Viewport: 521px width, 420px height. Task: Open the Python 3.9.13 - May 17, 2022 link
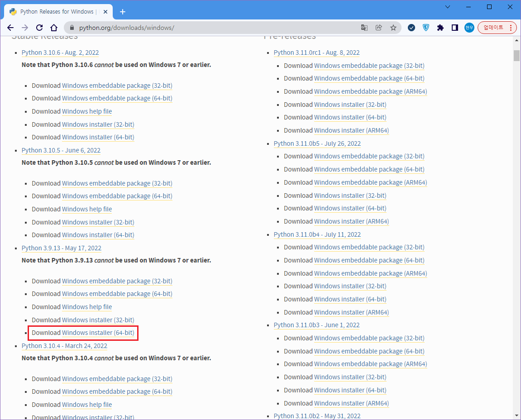62,248
